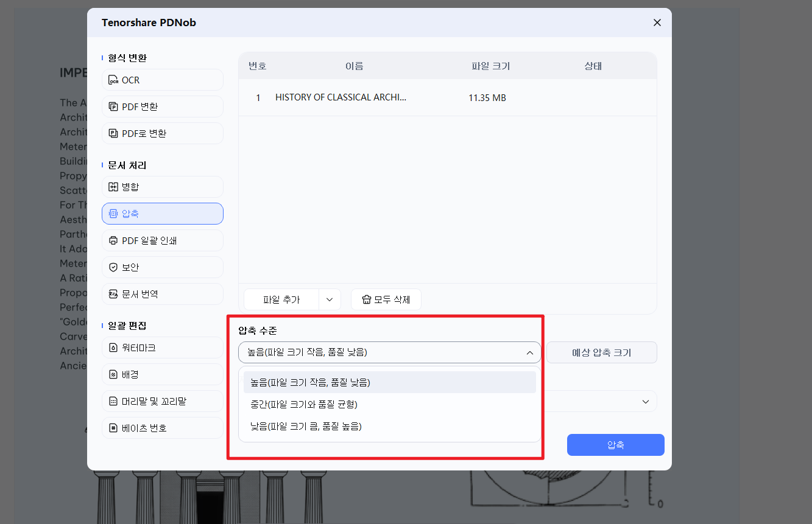Expand the 파일 추가 dropdown arrow

coord(330,299)
